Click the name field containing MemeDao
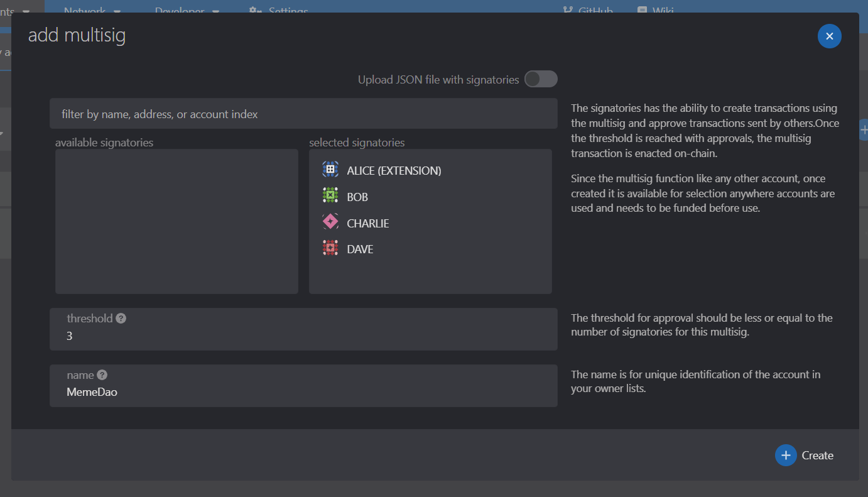The height and width of the screenshot is (497, 868). [x=303, y=386]
